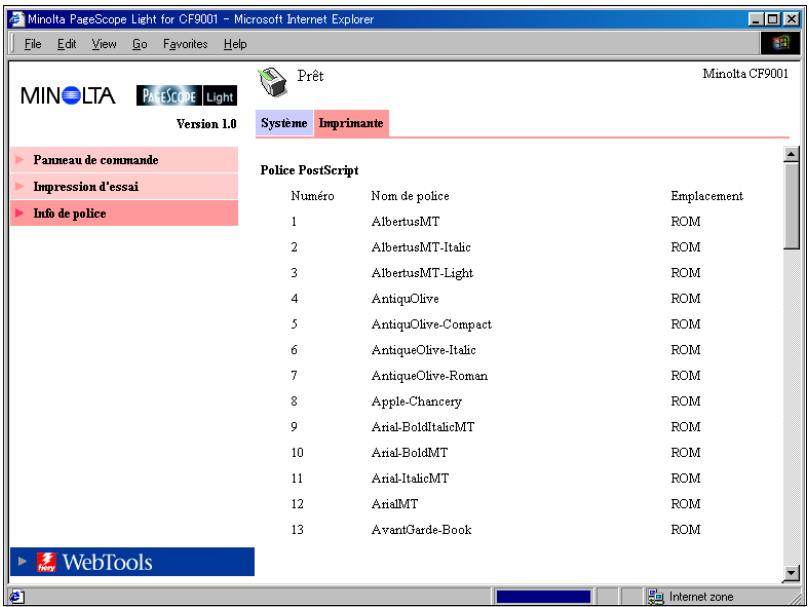809x607 pixels.
Task: Click the PageScope Light logo
Action: pyautogui.click(x=186, y=96)
